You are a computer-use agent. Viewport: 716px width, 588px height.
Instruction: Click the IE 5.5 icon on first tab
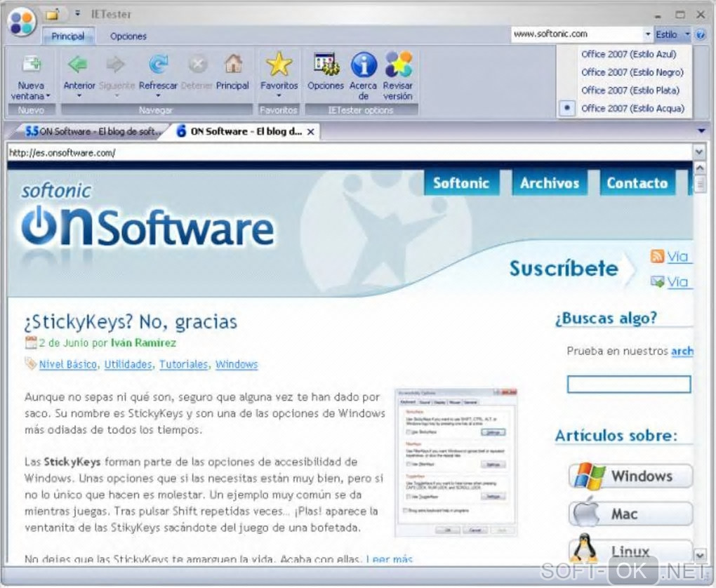(x=32, y=131)
